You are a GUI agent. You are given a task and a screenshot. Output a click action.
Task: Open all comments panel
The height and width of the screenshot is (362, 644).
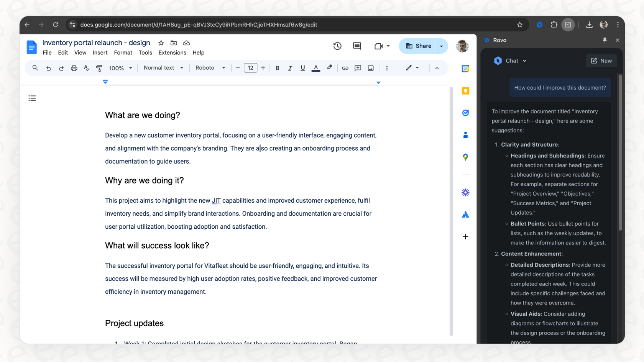(357, 46)
